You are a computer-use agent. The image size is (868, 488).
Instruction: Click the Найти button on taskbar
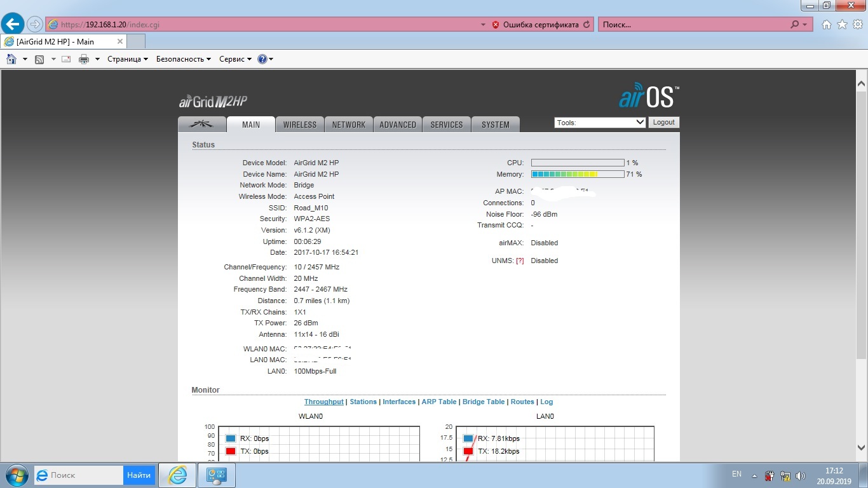click(x=139, y=475)
